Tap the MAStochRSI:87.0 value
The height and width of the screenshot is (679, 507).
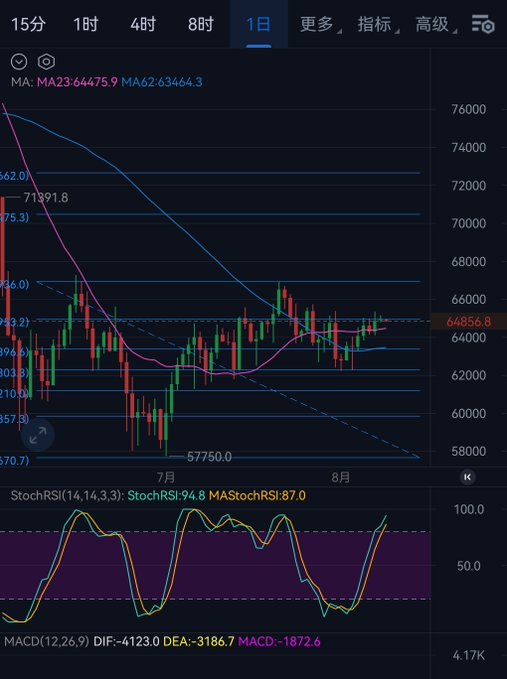pyautogui.click(x=257, y=495)
